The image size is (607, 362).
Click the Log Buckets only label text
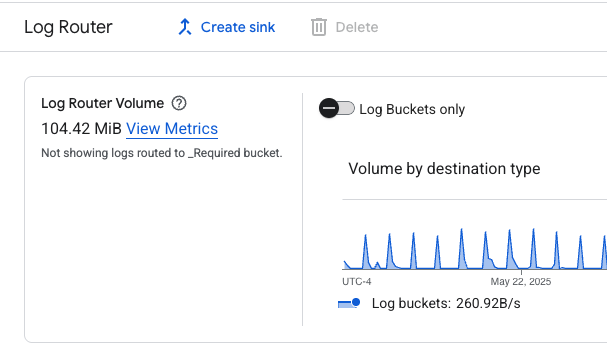(412, 110)
